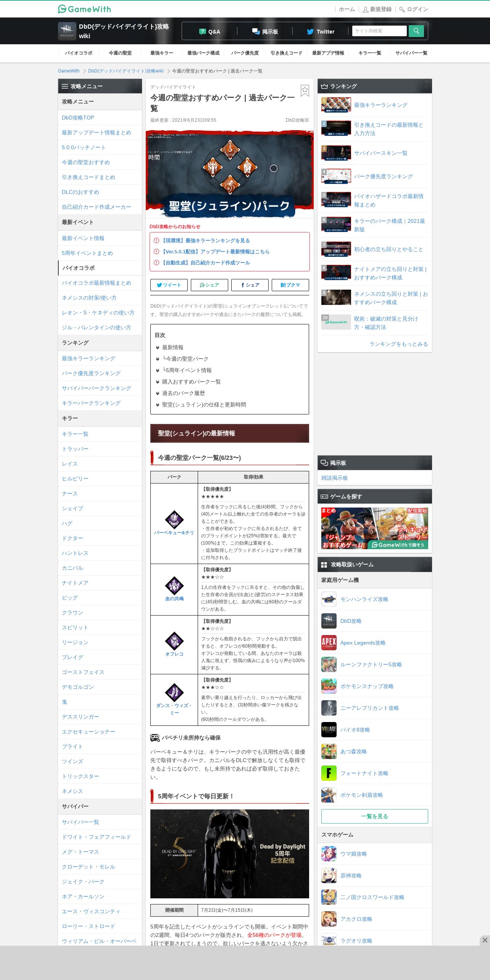Open the Dead by Daylight 5周年 image
Screen dimensions: 490x980
click(230, 854)
